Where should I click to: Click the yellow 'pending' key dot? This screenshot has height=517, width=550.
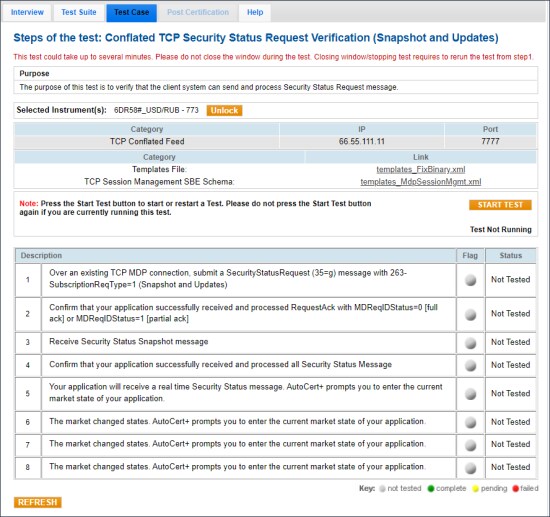pyautogui.click(x=476, y=489)
